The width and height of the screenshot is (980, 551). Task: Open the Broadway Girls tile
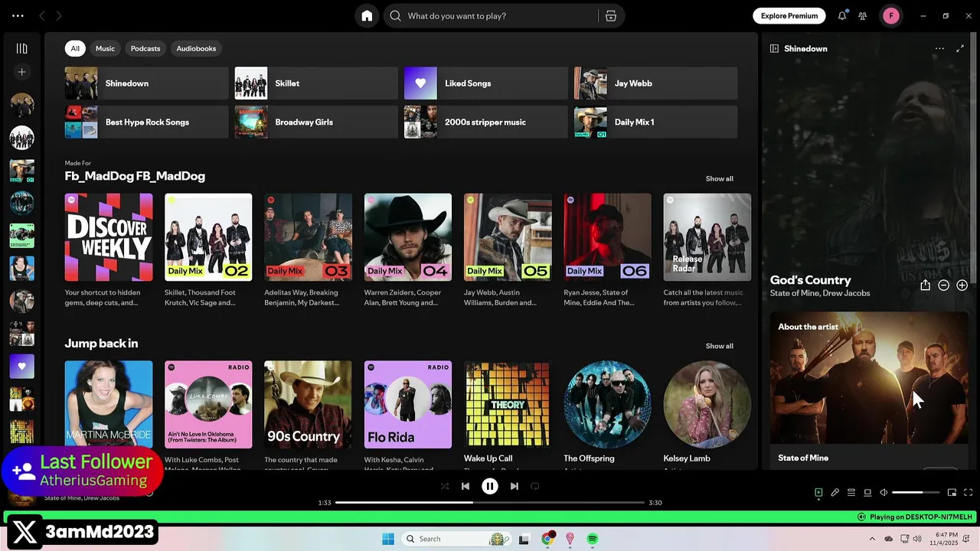[x=316, y=122]
